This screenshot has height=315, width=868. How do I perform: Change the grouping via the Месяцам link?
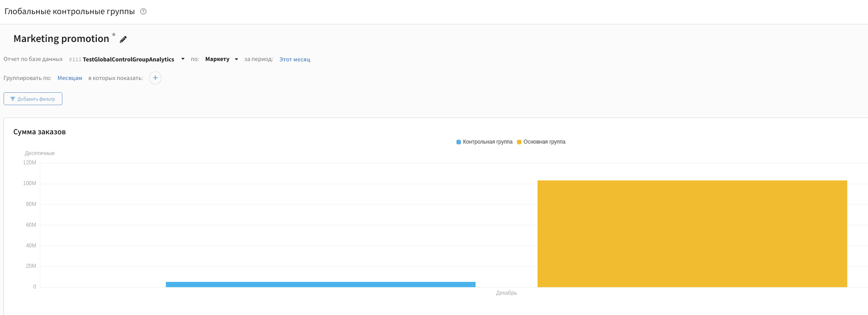click(70, 78)
